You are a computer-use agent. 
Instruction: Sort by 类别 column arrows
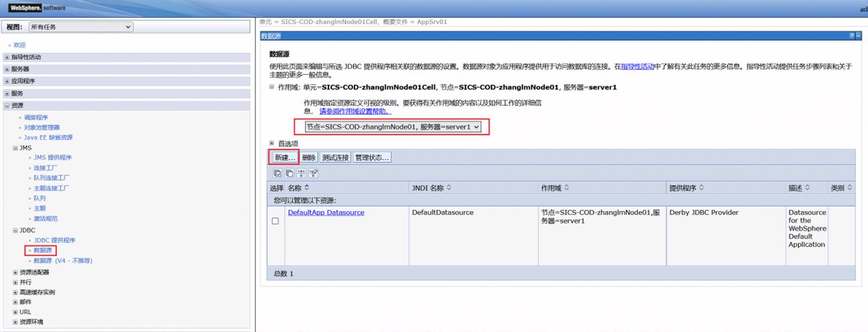[850, 187]
